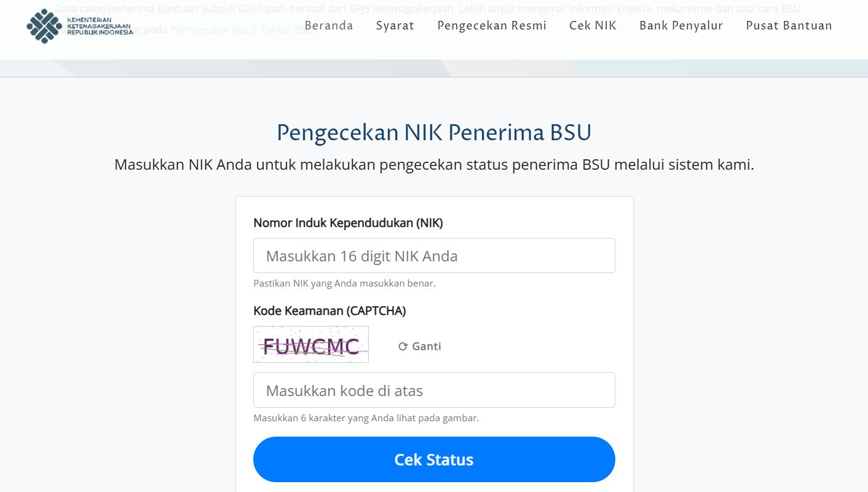Image resolution: width=868 pixels, height=492 pixels.
Task: Open the Beranda menu item
Action: click(x=329, y=26)
